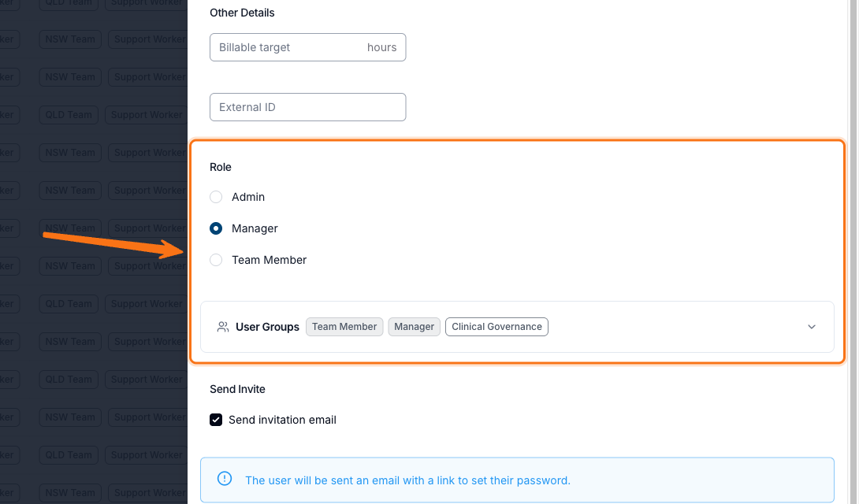Click the panel's vertical scrollbar

tap(853, 252)
